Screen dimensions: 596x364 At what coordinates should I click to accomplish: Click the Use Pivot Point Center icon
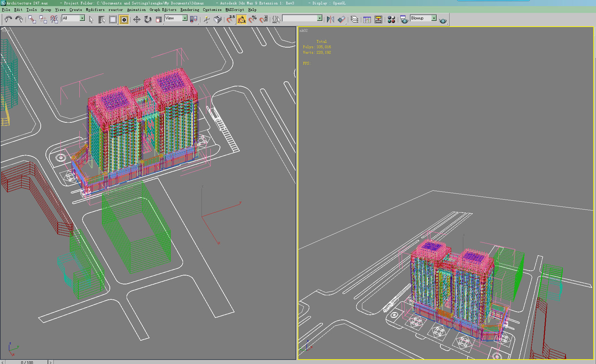[194, 19]
